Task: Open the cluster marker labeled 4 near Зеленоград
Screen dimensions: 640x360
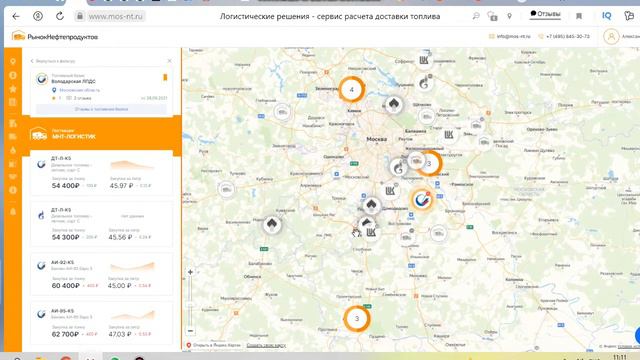Action: point(351,89)
